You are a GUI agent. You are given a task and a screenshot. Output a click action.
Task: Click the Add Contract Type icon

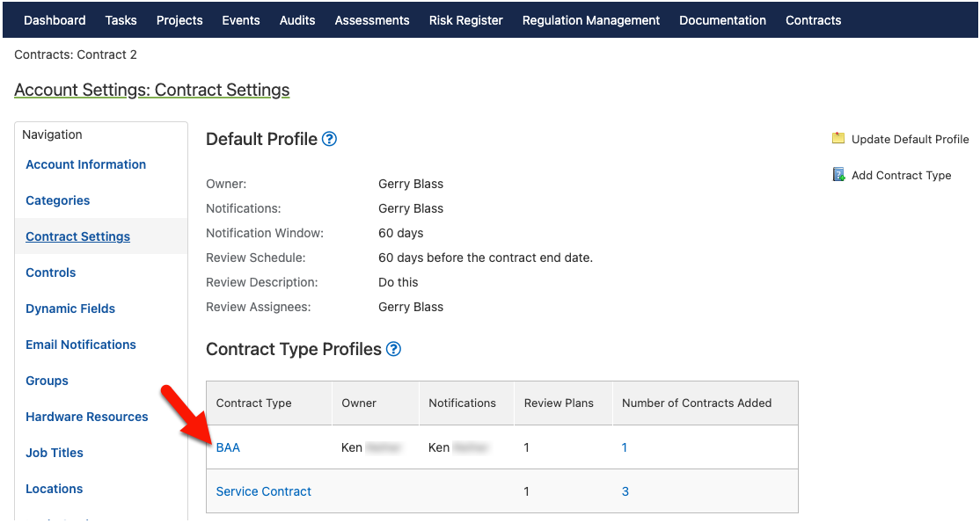pos(838,175)
